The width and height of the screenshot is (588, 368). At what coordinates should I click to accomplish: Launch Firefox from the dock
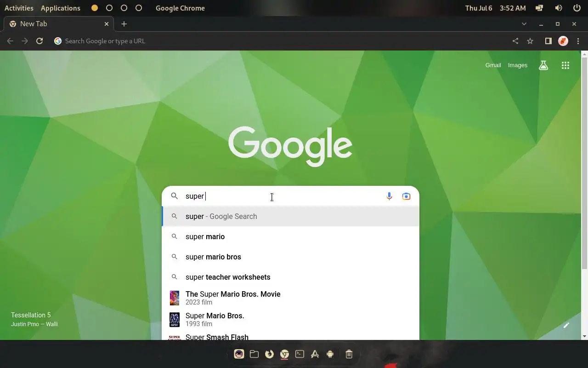(269, 354)
